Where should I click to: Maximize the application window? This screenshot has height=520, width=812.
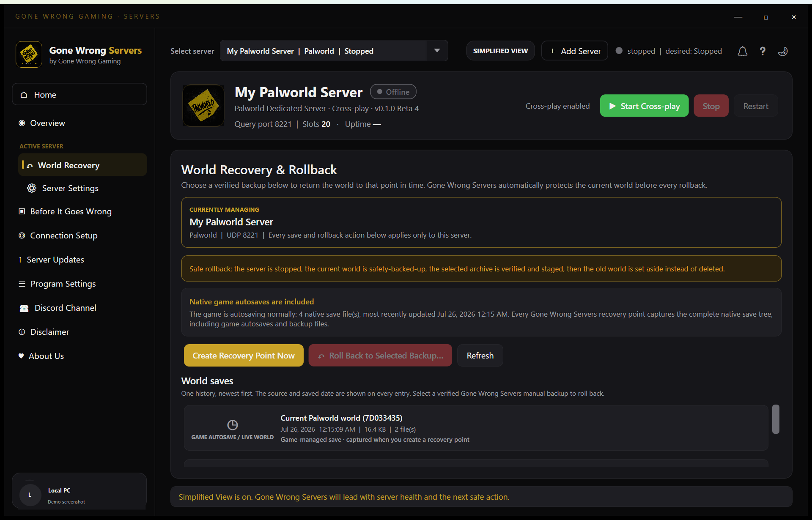pos(766,17)
